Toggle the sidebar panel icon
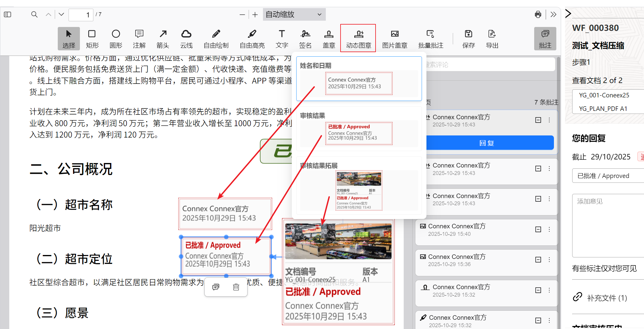 [x=7, y=14]
